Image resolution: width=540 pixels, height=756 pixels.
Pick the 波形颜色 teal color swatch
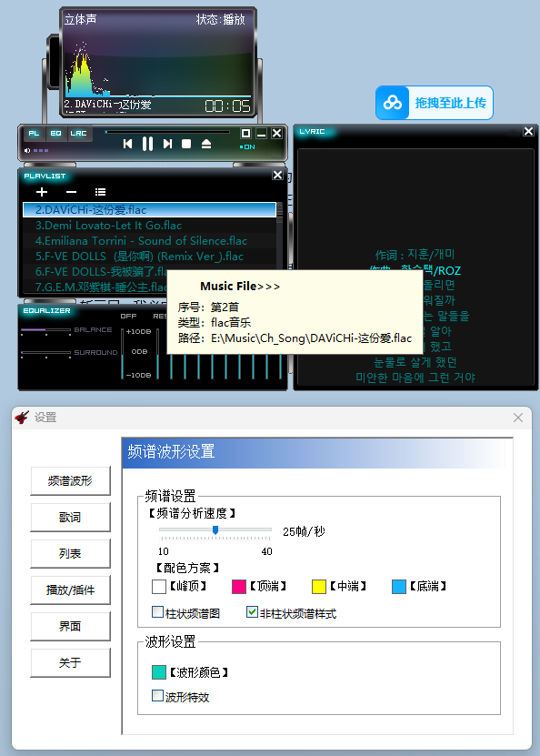pos(159,672)
